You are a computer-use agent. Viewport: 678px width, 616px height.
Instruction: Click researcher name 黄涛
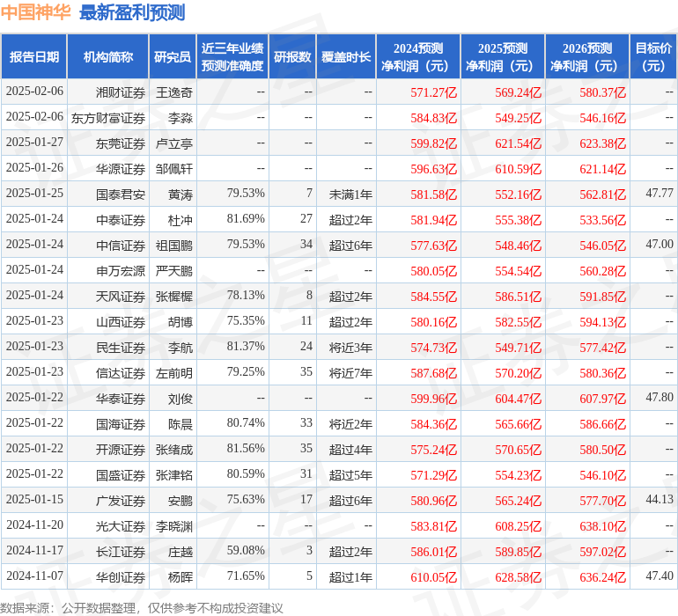coord(181,194)
